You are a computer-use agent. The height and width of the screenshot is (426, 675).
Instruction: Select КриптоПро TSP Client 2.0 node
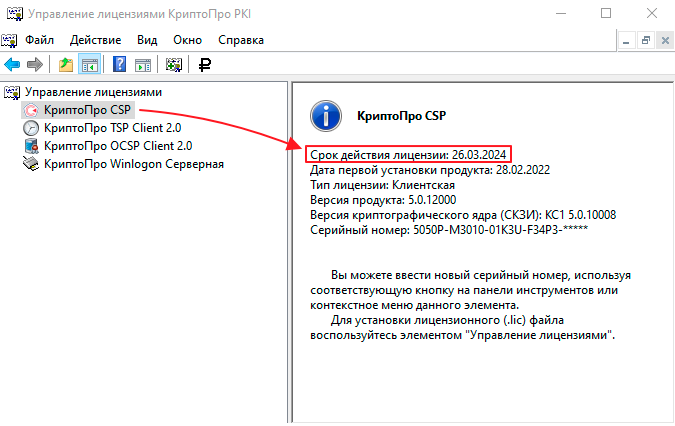112,128
